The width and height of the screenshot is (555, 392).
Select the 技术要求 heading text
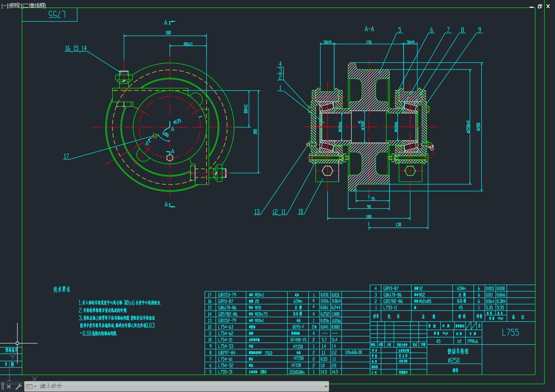pos(62,290)
